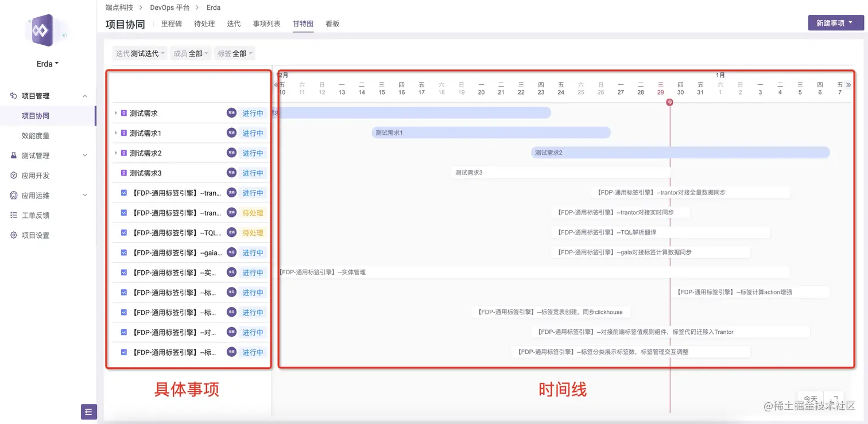
Task: Click the 测试需求3 Gantt bar
Action: click(x=561, y=172)
